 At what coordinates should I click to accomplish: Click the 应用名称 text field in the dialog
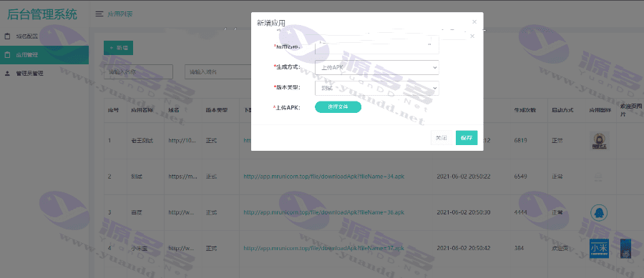click(x=377, y=45)
